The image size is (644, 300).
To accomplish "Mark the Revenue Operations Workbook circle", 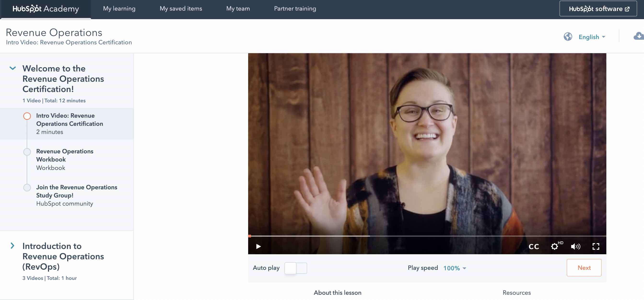I will [x=27, y=152].
